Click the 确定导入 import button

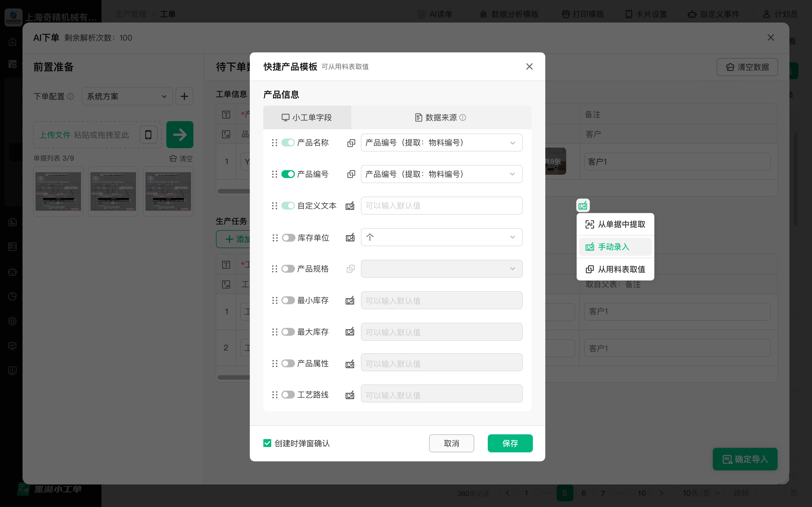click(745, 459)
